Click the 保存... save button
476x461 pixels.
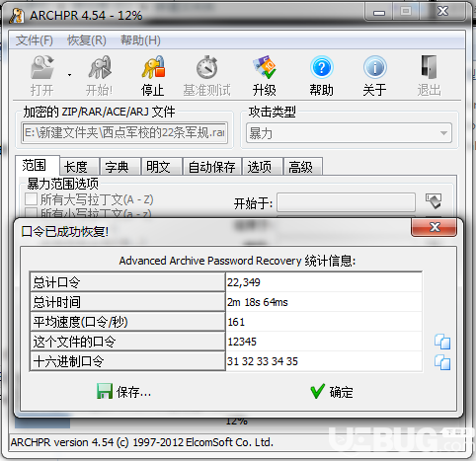(x=124, y=392)
